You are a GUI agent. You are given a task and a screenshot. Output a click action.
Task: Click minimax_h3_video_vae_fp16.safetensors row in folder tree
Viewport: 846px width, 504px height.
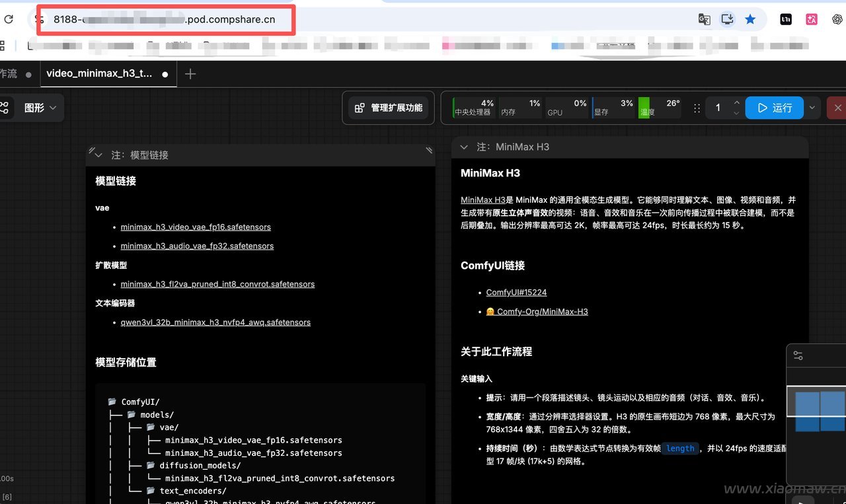click(254, 440)
